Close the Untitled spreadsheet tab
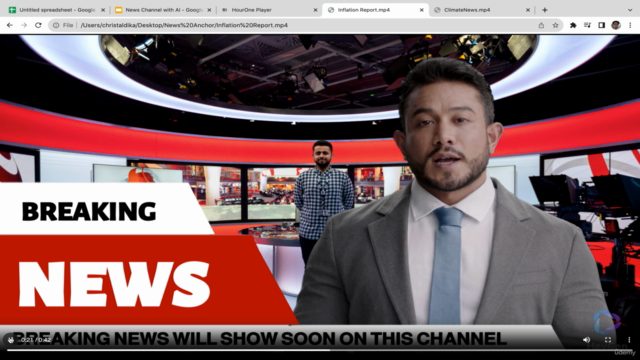This screenshot has height=360, width=640. pyautogui.click(x=103, y=10)
